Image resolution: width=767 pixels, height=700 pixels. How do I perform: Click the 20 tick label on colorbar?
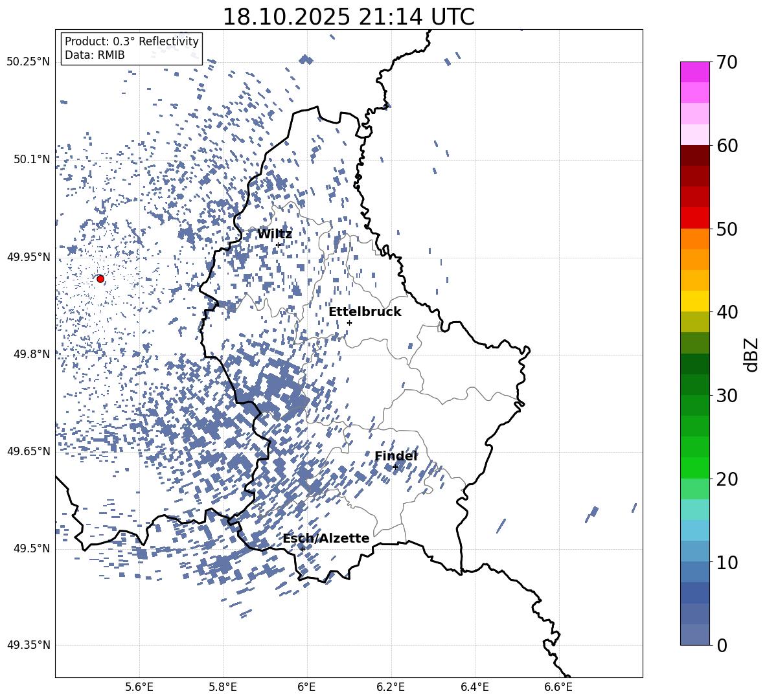(727, 479)
